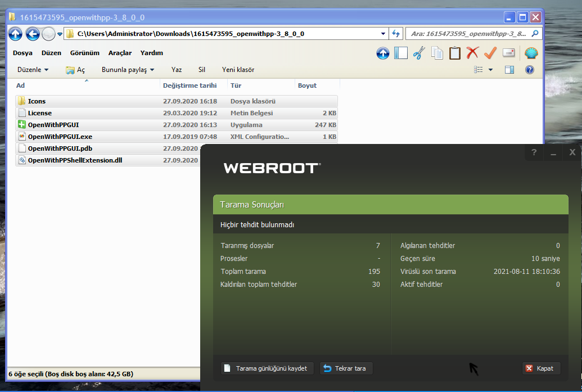Click the Aç button
Image resolution: width=582 pixels, height=392 pixels.
tap(75, 70)
